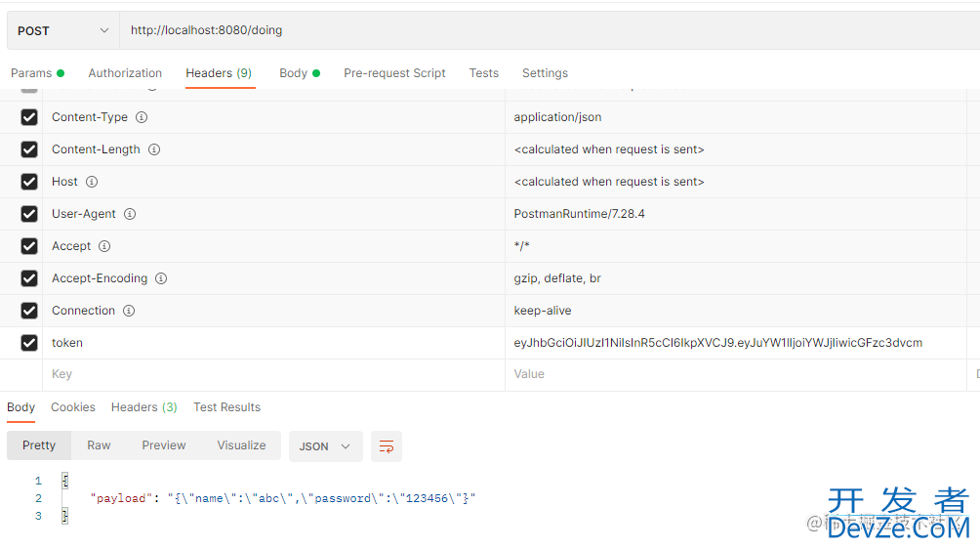Select the Headers (9) request tab
This screenshot has width=980, height=549.
click(x=219, y=73)
